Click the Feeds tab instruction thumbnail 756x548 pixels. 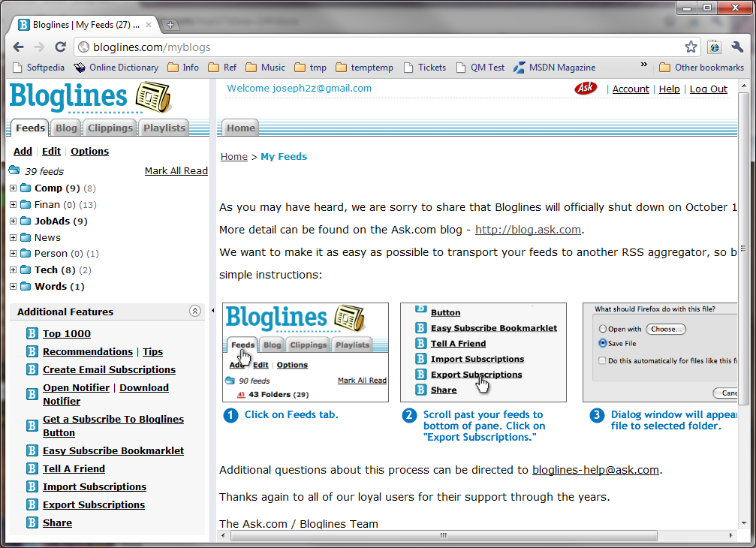306,352
